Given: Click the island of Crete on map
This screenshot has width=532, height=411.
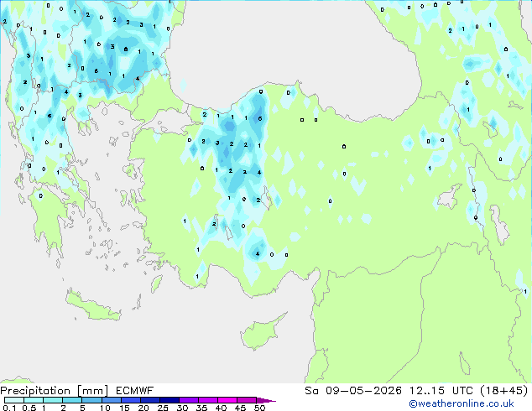Looking at the screenshot, I should 91,306.
